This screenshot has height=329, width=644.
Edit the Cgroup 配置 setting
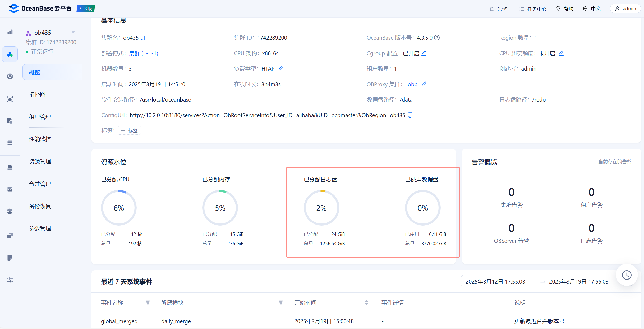(x=424, y=53)
